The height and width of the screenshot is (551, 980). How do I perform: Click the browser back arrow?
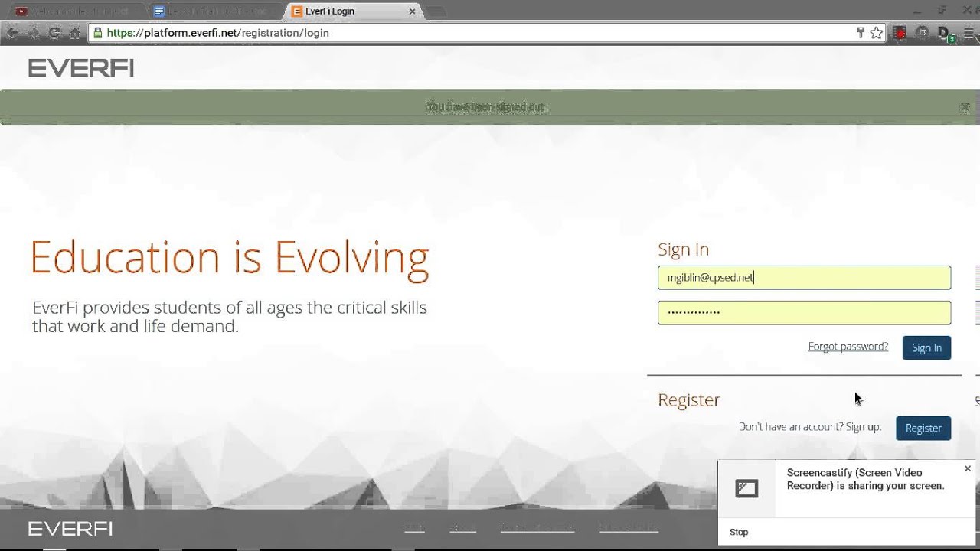coord(12,33)
